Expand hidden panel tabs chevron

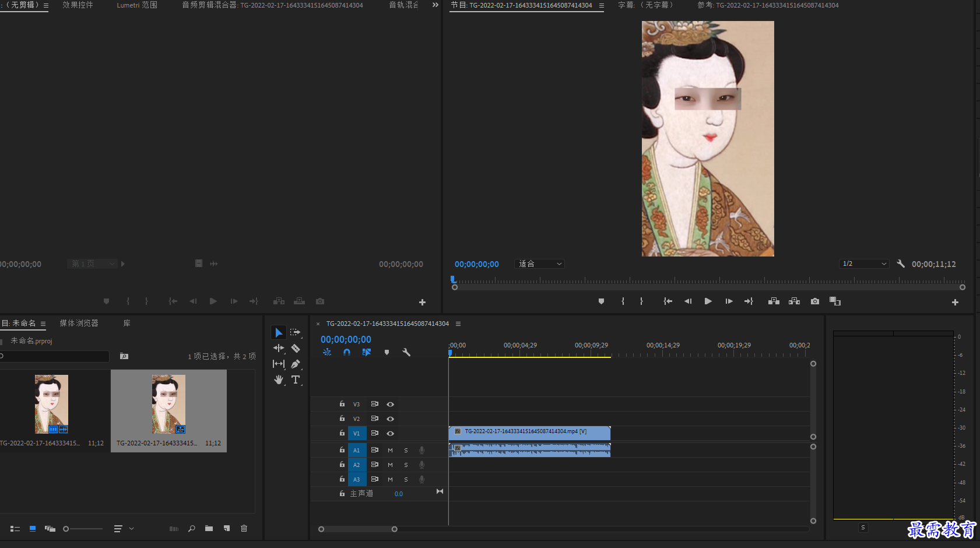pos(435,5)
